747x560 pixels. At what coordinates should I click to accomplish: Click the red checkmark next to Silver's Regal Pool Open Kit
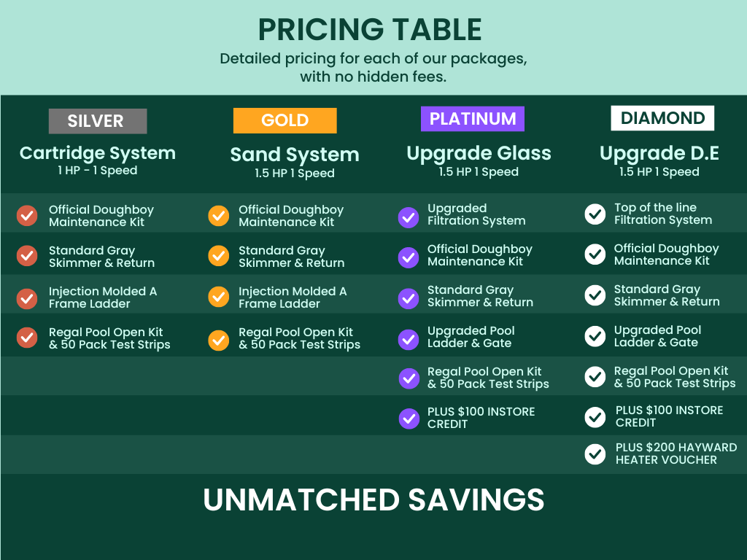tap(27, 338)
